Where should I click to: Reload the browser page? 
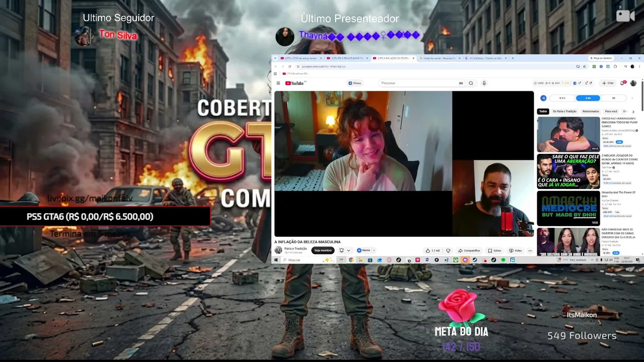click(289, 66)
